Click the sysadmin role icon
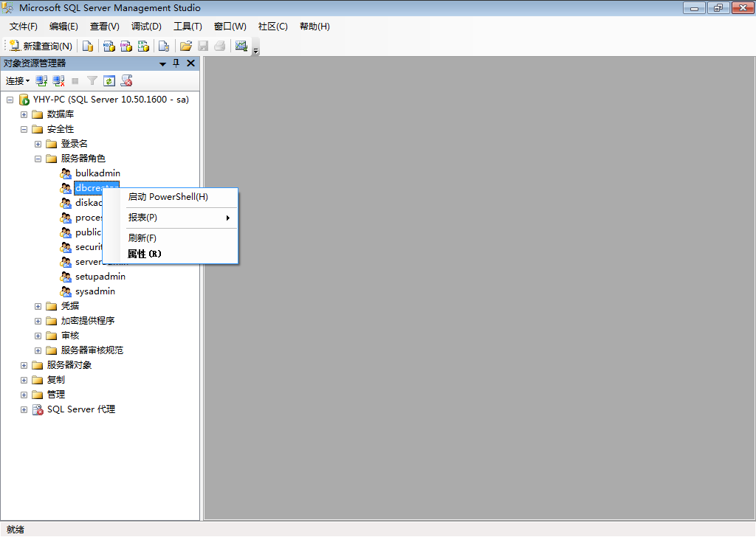This screenshot has height=537, width=756. coord(66,292)
